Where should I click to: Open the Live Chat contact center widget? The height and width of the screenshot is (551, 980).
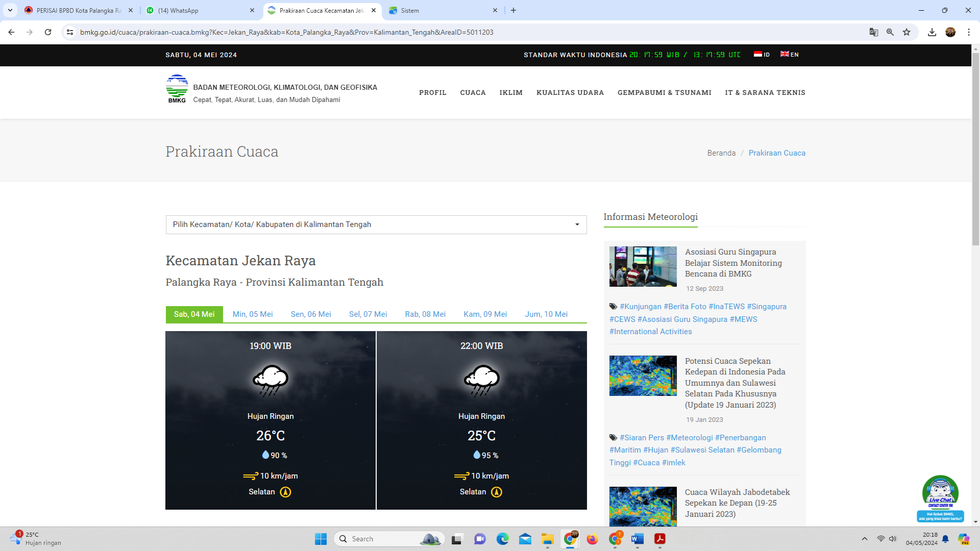click(940, 498)
